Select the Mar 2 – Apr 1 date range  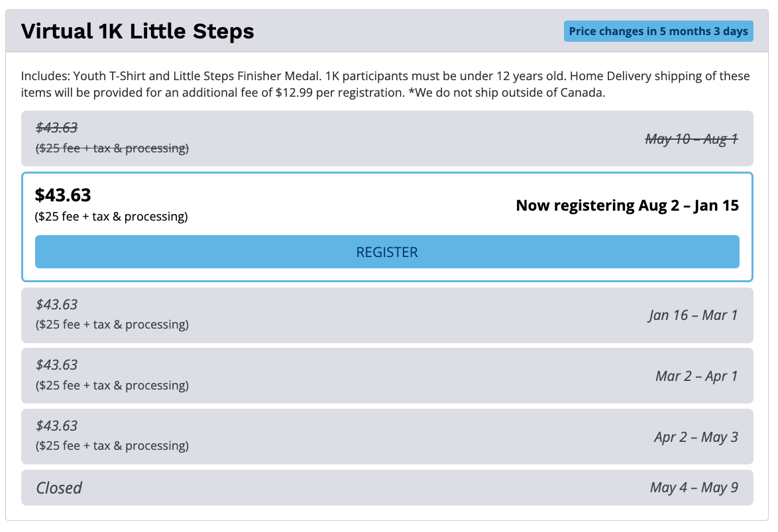[x=696, y=376]
